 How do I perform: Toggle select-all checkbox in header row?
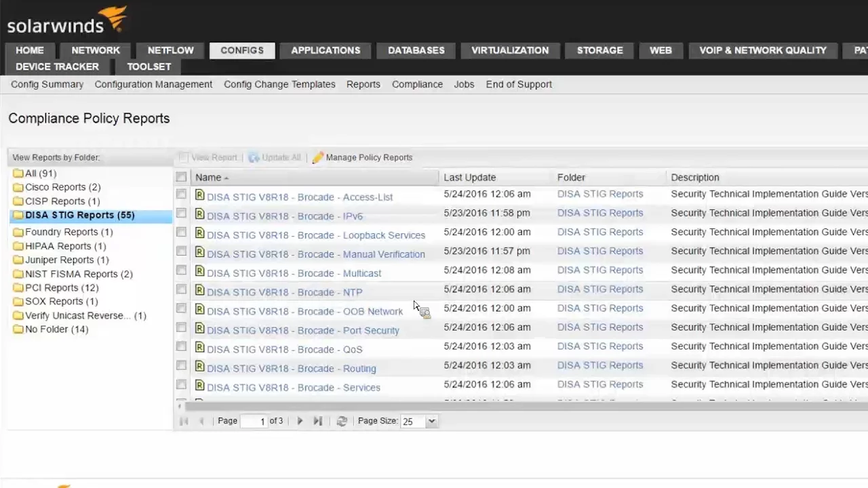pos(181,177)
